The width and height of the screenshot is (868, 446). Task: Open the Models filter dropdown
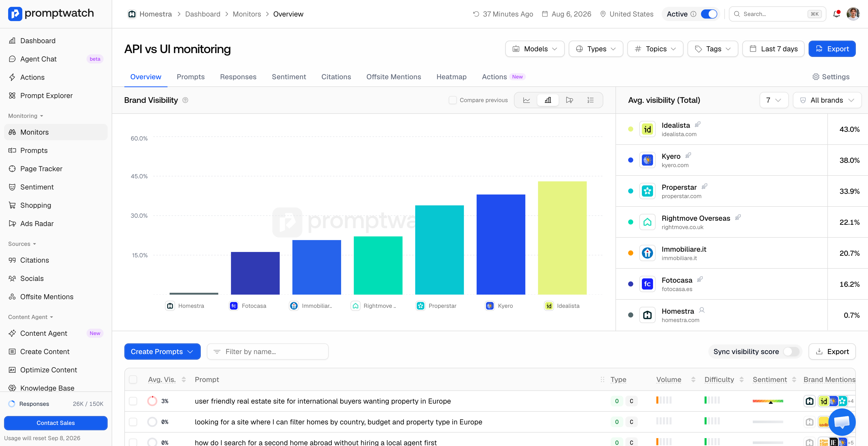(535, 49)
